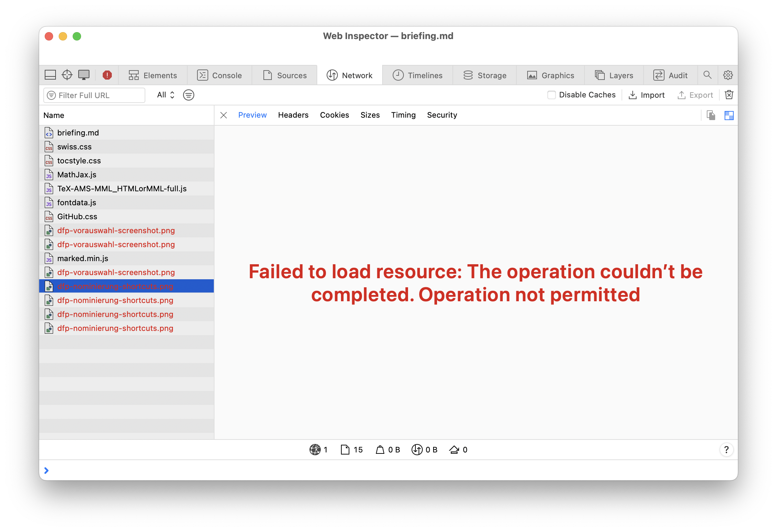Click the red error indicator icon

click(x=107, y=75)
